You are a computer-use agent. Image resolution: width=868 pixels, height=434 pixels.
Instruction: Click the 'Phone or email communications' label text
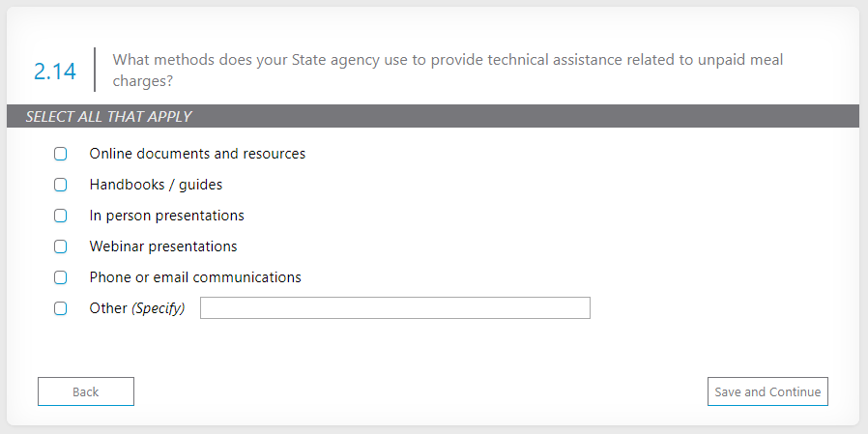coord(195,277)
